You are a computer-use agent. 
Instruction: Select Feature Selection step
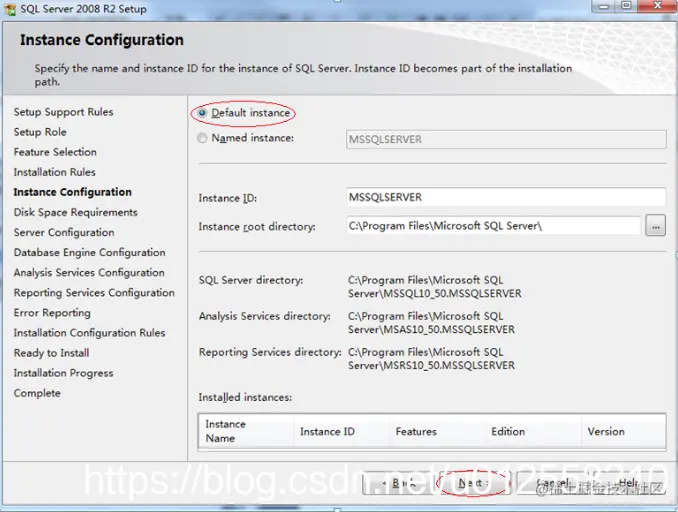[55, 152]
